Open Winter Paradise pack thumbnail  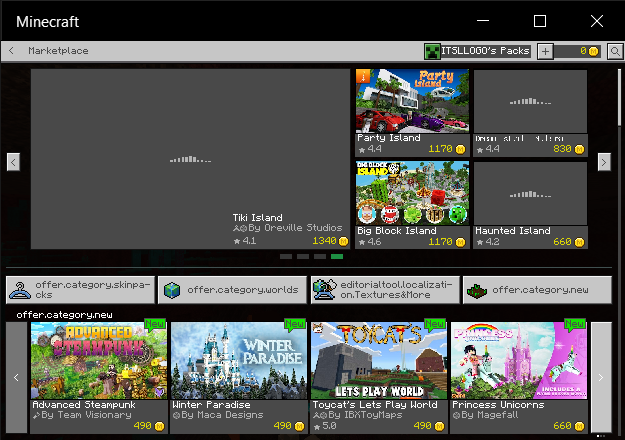pos(239,361)
